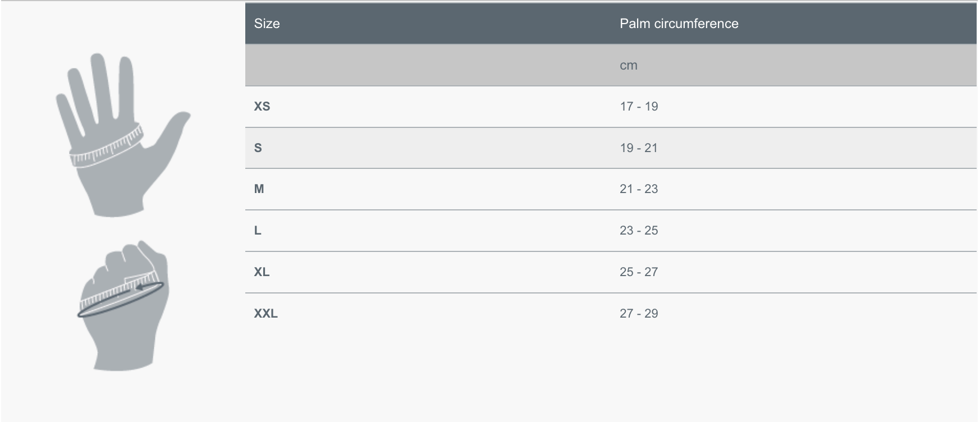Select the Size column header
Image resolution: width=980 pixels, height=422 pixels.
pyautogui.click(x=267, y=24)
